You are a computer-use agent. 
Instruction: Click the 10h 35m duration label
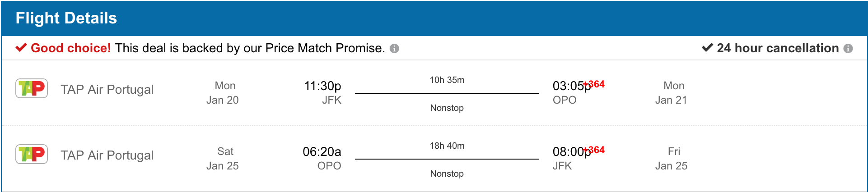[447, 80]
